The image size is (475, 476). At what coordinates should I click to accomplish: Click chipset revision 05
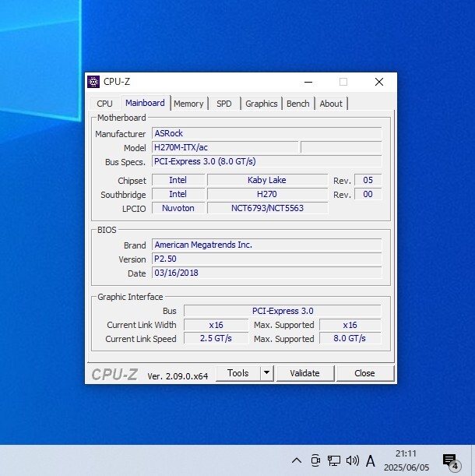368,180
